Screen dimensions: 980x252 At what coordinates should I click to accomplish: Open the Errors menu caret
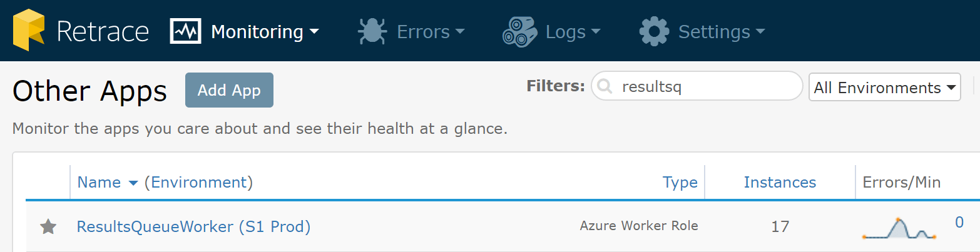(x=459, y=31)
